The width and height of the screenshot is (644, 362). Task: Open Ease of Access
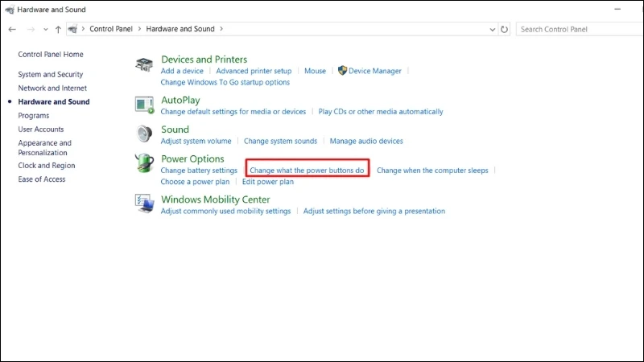42,179
